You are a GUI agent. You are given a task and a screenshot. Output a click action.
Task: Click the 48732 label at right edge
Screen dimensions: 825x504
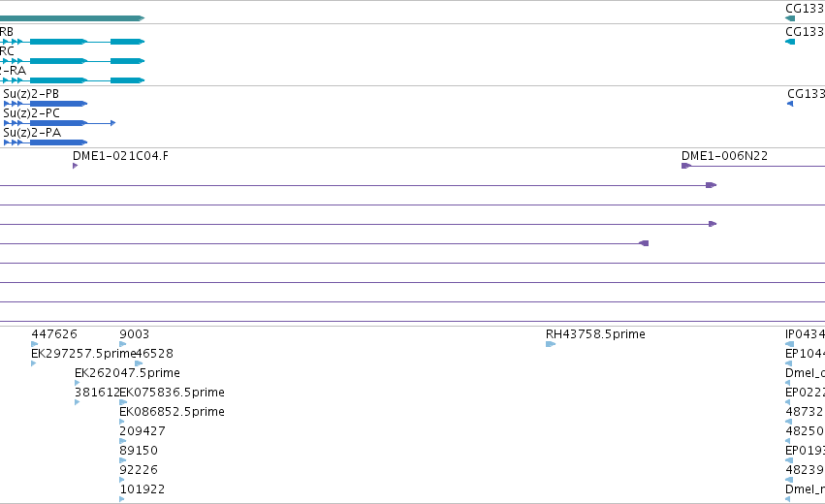point(804,412)
